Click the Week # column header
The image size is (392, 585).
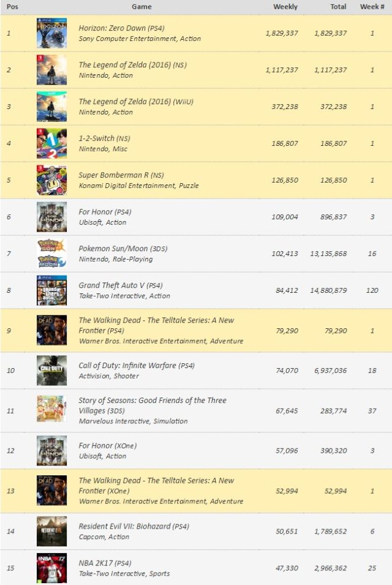pos(372,7)
